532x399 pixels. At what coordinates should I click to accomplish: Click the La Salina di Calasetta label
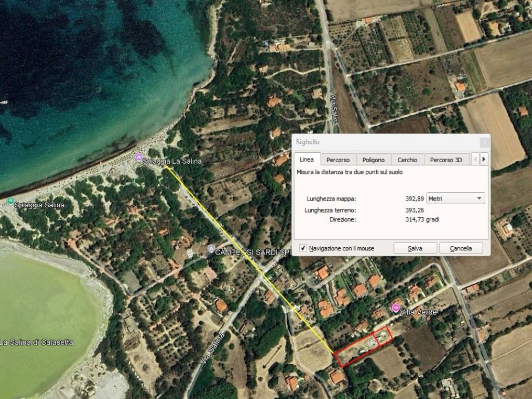pyautogui.click(x=36, y=342)
